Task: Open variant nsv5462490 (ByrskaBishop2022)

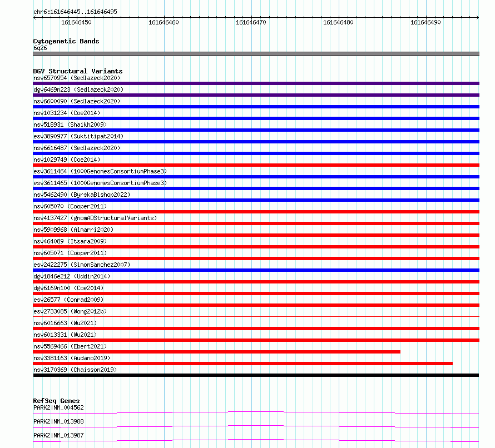Action: [82, 195]
